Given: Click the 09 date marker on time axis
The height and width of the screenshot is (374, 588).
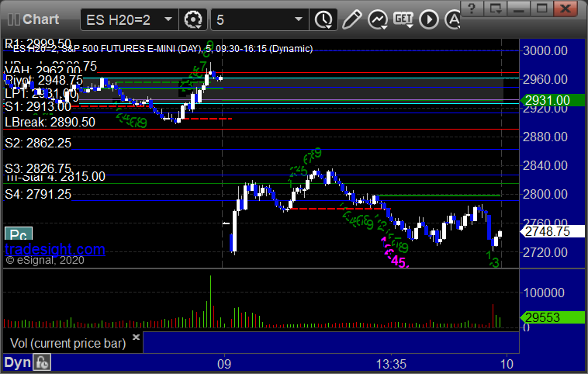Looking at the screenshot, I should (224, 364).
